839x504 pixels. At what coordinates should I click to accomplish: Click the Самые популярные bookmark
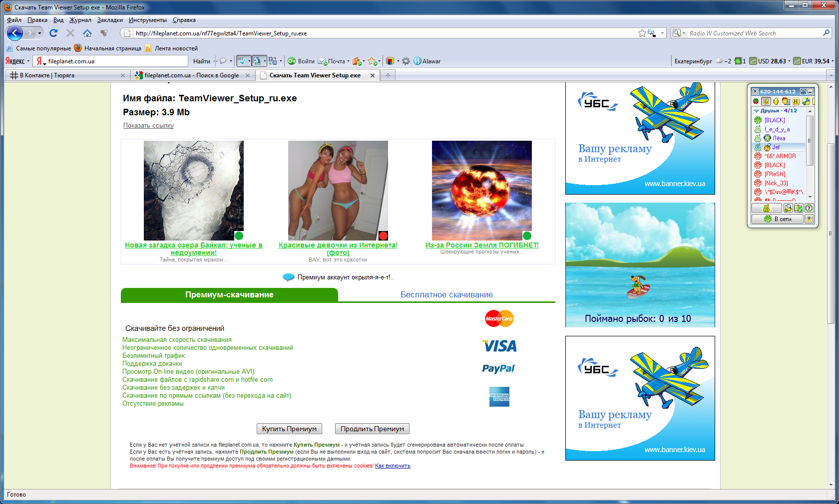click(x=38, y=48)
